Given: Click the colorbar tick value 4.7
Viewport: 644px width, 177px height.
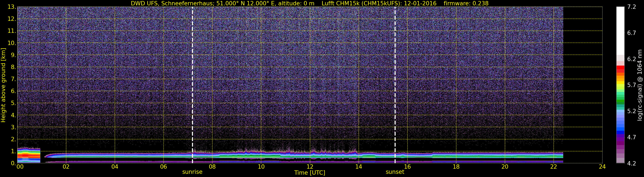Looking at the screenshot, I should (x=632, y=137).
